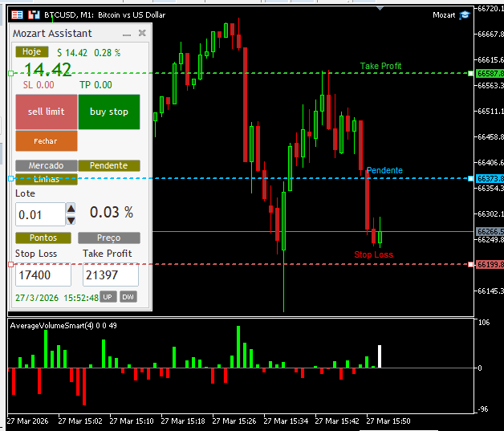Switch to Mercado order mode

click(47, 165)
